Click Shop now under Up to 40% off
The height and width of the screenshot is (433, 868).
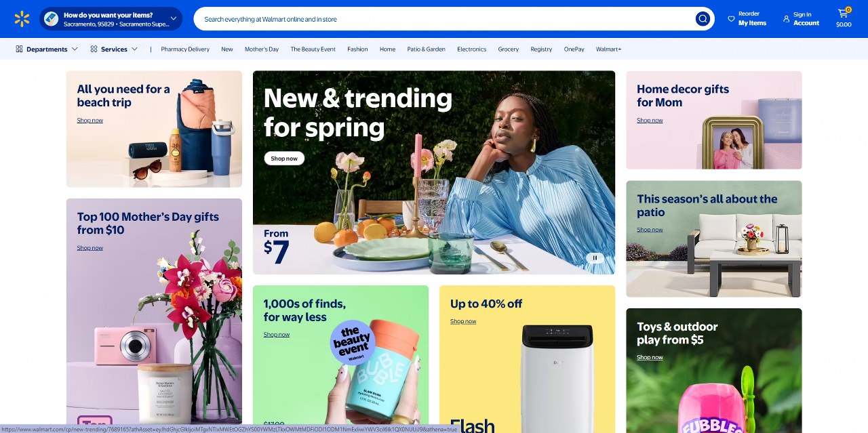point(463,321)
